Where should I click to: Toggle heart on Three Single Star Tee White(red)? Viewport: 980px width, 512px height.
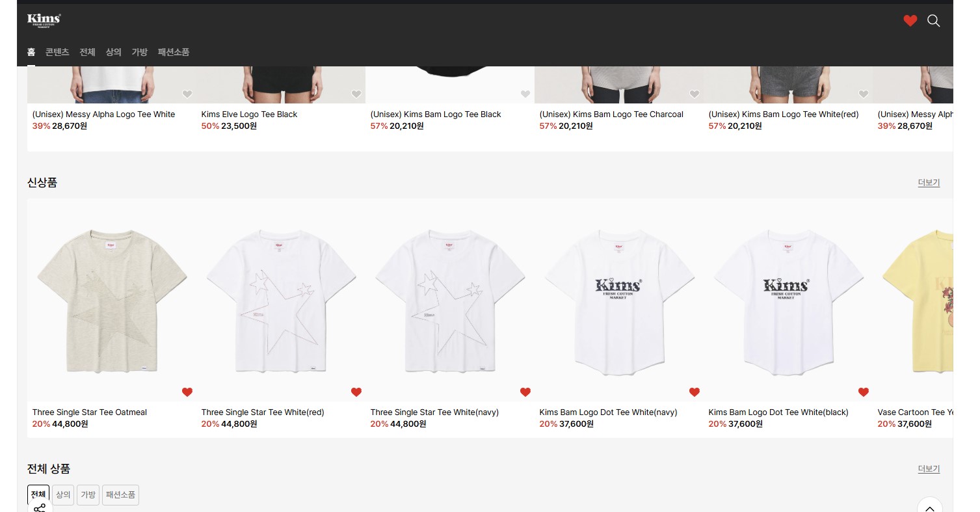pyautogui.click(x=356, y=392)
